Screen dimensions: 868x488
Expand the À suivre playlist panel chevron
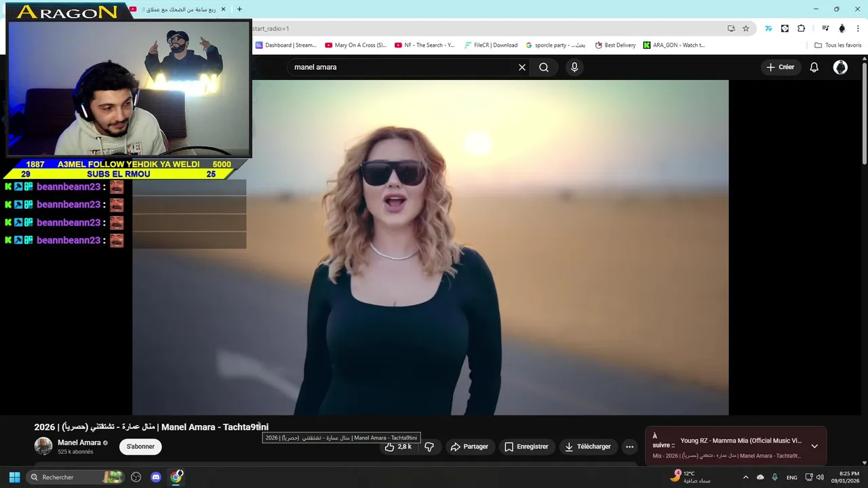pos(814,446)
